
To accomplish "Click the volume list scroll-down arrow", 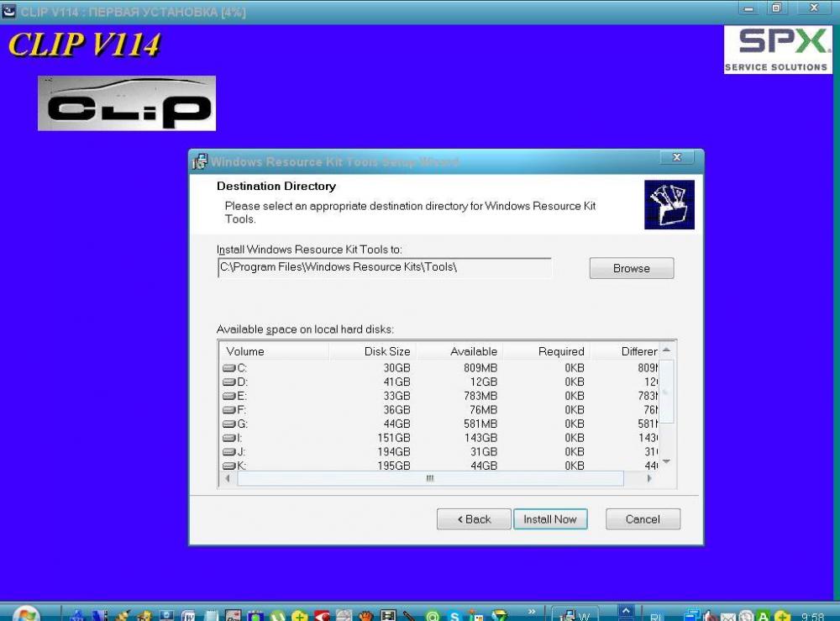I will (x=666, y=461).
